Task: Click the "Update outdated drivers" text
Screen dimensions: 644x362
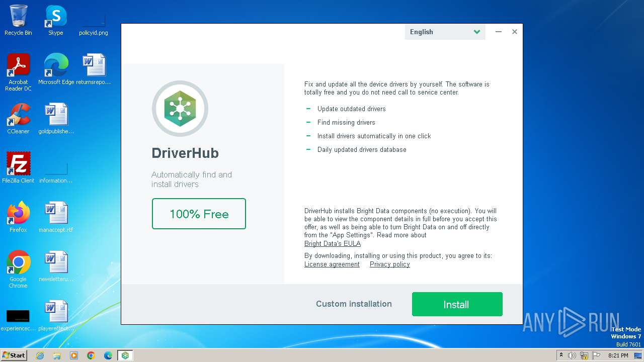Action: (352, 109)
